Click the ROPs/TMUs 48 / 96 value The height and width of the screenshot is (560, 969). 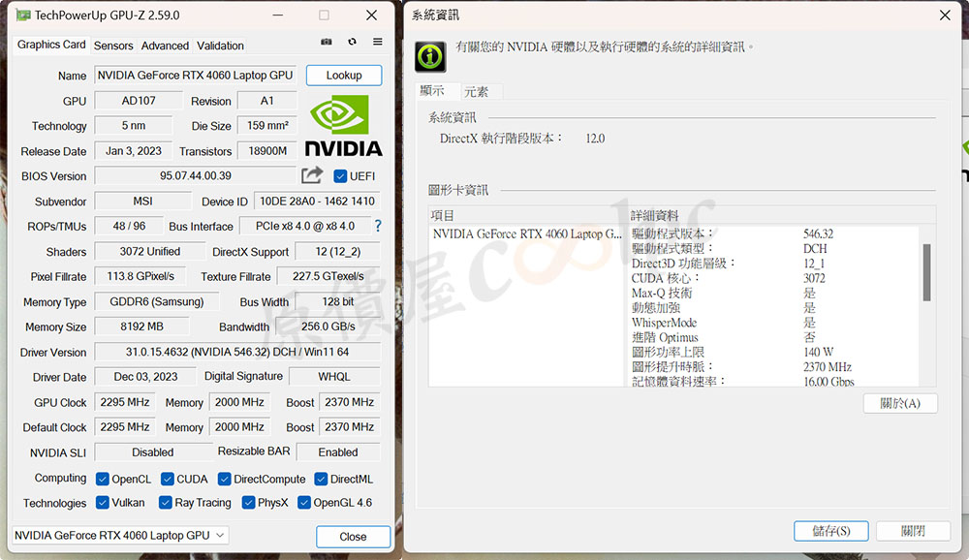tap(129, 226)
